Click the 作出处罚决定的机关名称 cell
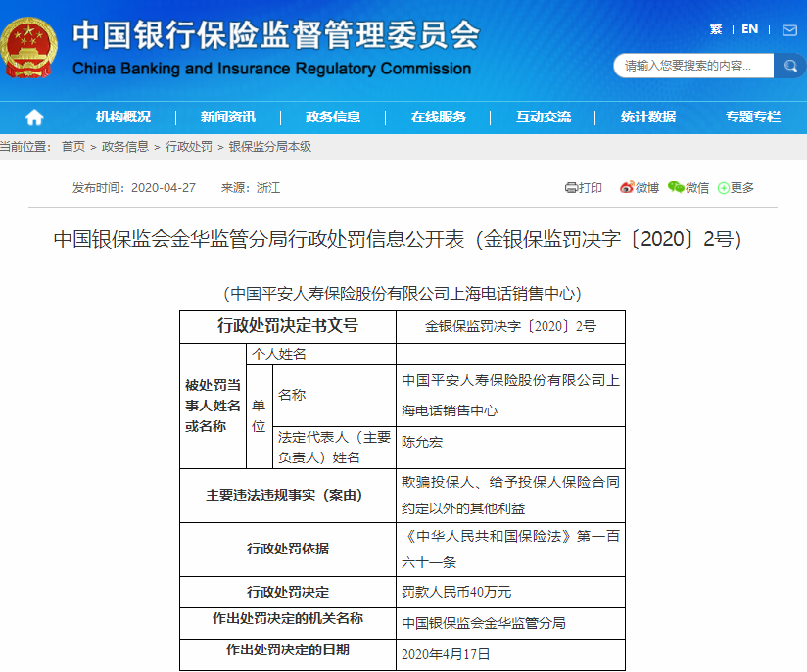Viewport: 807px width, 672px height. point(288,624)
